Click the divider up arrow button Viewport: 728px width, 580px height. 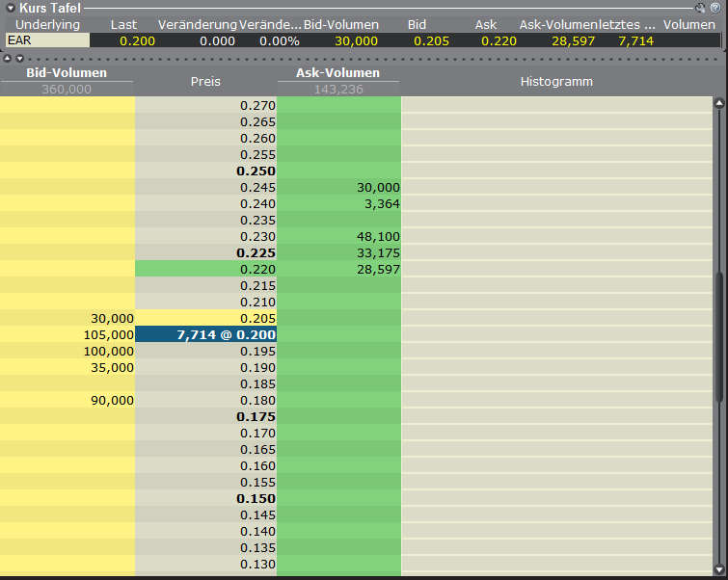(8, 59)
